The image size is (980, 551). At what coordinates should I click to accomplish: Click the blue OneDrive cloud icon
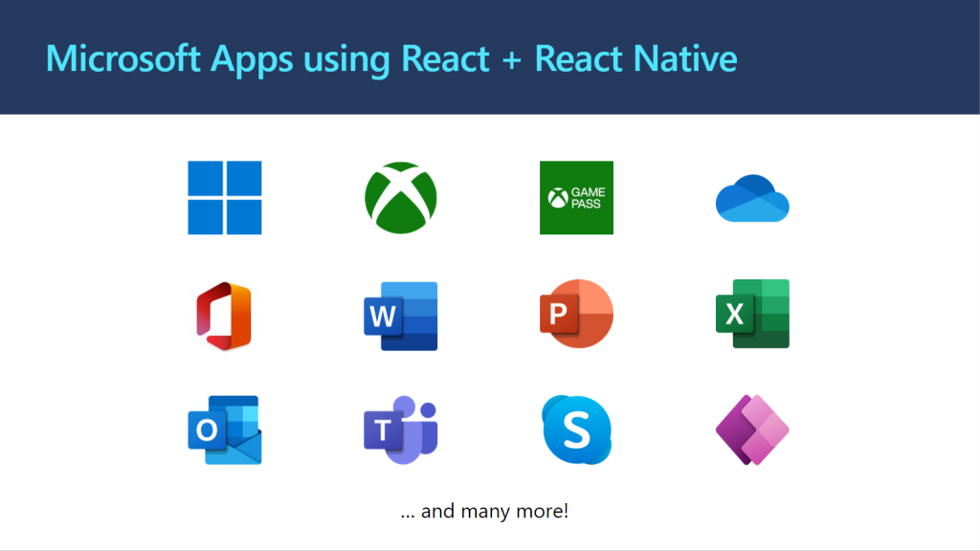[752, 198]
